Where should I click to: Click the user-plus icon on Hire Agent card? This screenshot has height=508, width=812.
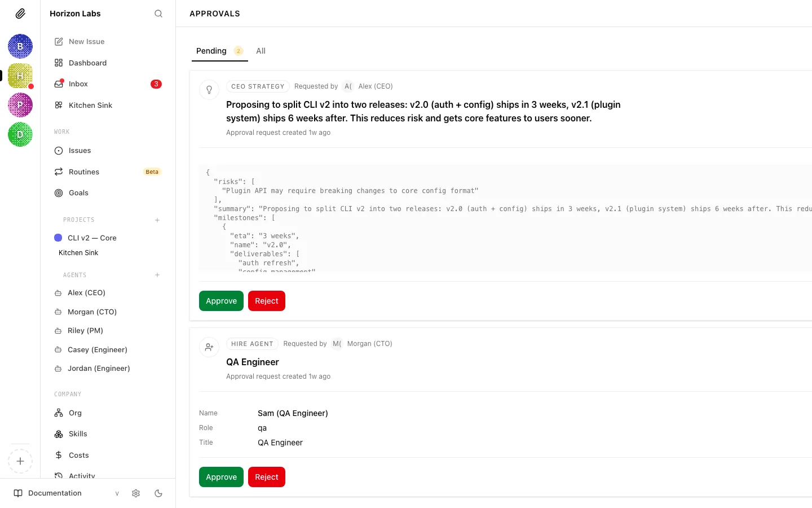click(x=209, y=347)
